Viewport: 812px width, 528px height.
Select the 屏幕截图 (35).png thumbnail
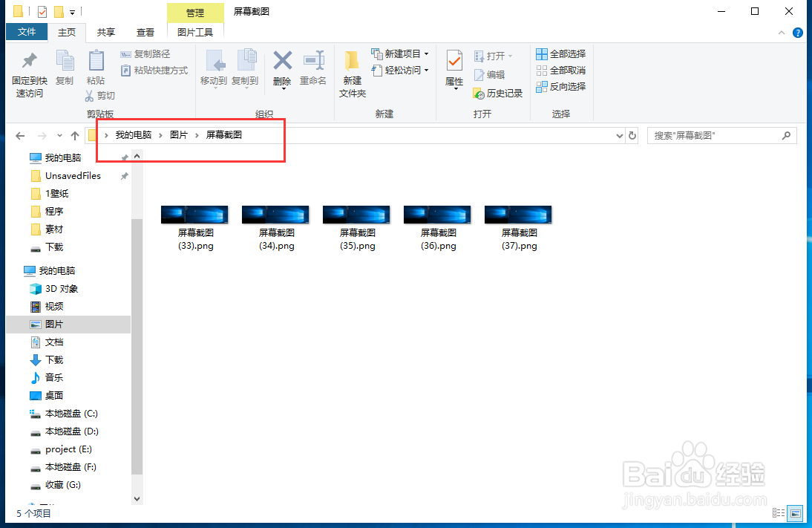coord(356,214)
